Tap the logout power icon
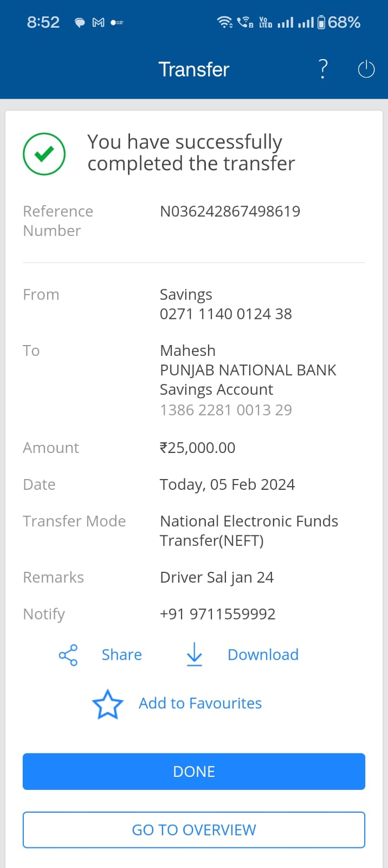388x868 pixels. pyautogui.click(x=366, y=69)
